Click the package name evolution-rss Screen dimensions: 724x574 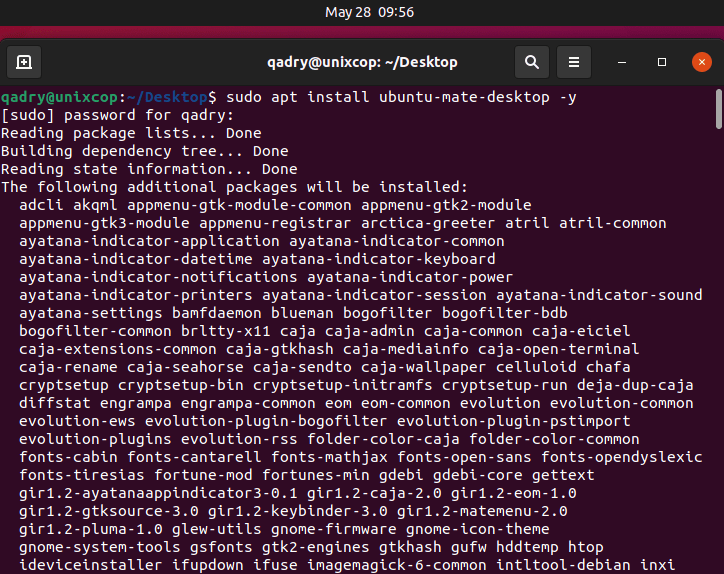point(239,440)
